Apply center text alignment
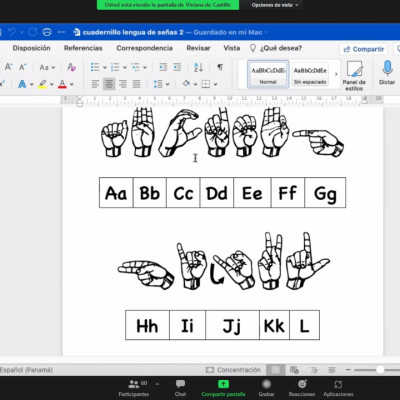Viewport: 400px width, 400px height. pyautogui.click(x=109, y=84)
